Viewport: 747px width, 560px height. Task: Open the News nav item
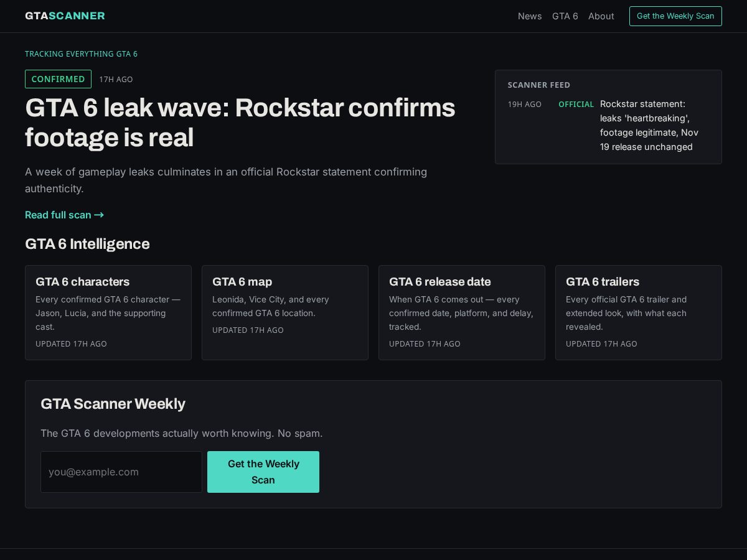530,16
